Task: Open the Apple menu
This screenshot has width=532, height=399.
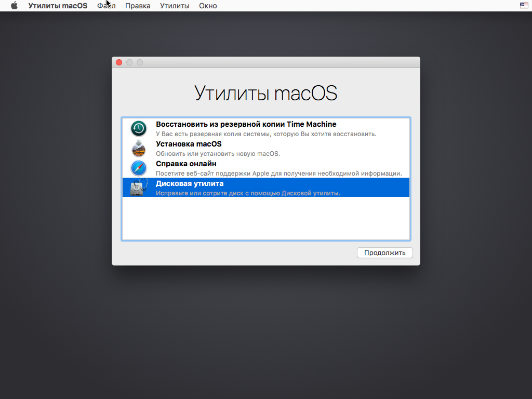Action: tap(14, 6)
